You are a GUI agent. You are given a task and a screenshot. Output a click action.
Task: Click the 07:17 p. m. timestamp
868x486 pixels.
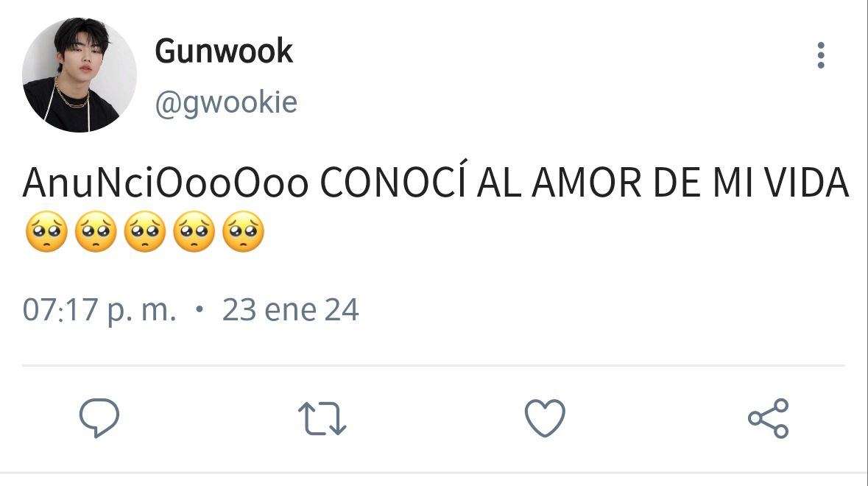tap(99, 310)
